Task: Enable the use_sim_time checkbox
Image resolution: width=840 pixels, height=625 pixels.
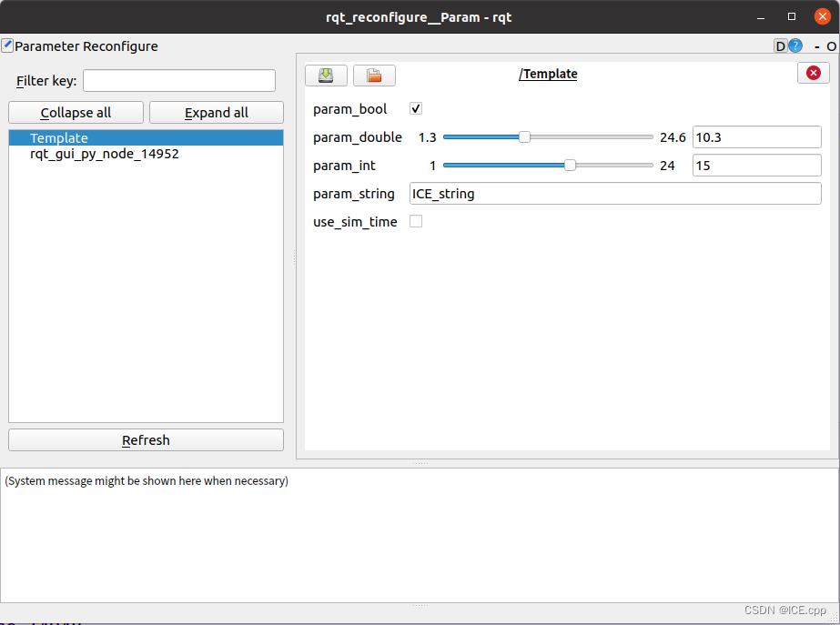Action: (x=415, y=221)
